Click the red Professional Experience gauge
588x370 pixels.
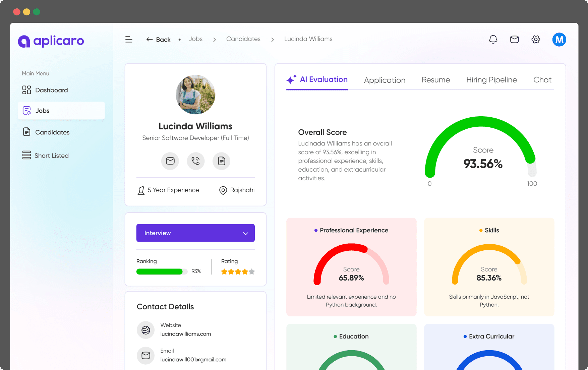coord(351,264)
